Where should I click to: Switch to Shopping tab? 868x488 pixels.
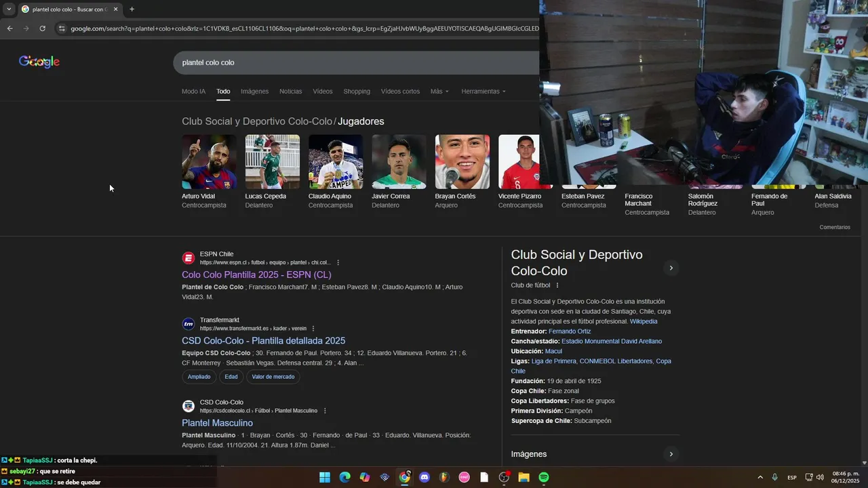[357, 91]
